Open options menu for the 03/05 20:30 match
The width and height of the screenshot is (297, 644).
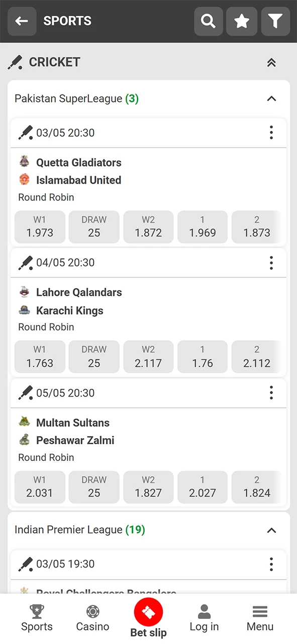[x=271, y=132]
